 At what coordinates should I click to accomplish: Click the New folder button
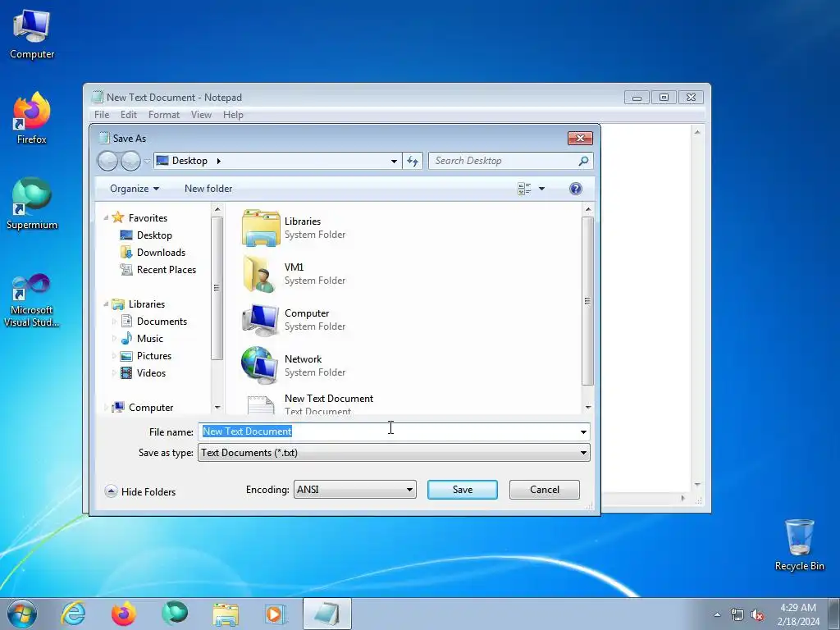208,189
